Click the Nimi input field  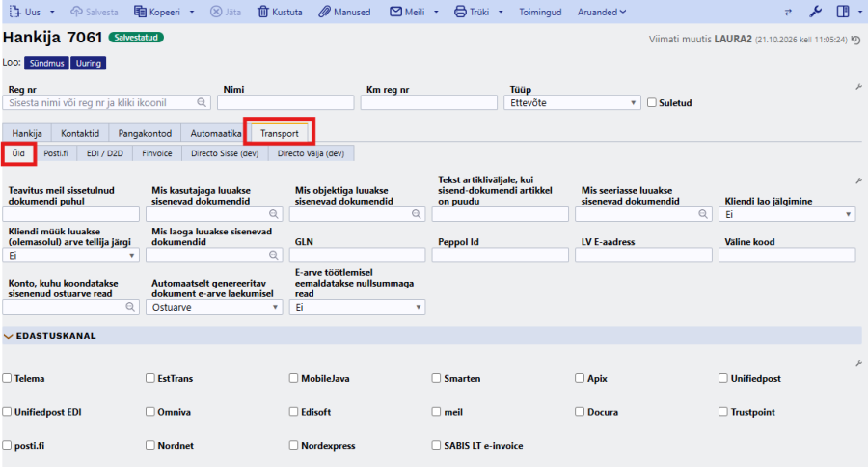coord(285,102)
